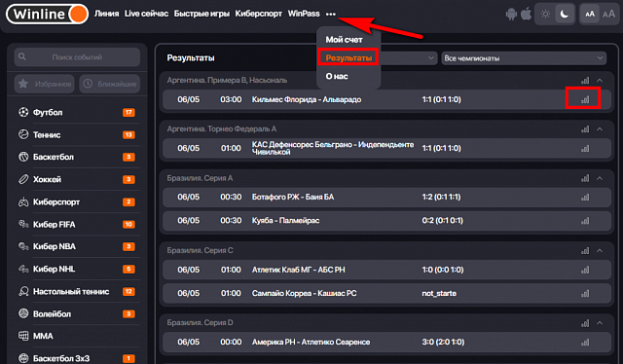623x364 pixels.
Task: Switch to light theme sun toggle
Action: [545, 15]
